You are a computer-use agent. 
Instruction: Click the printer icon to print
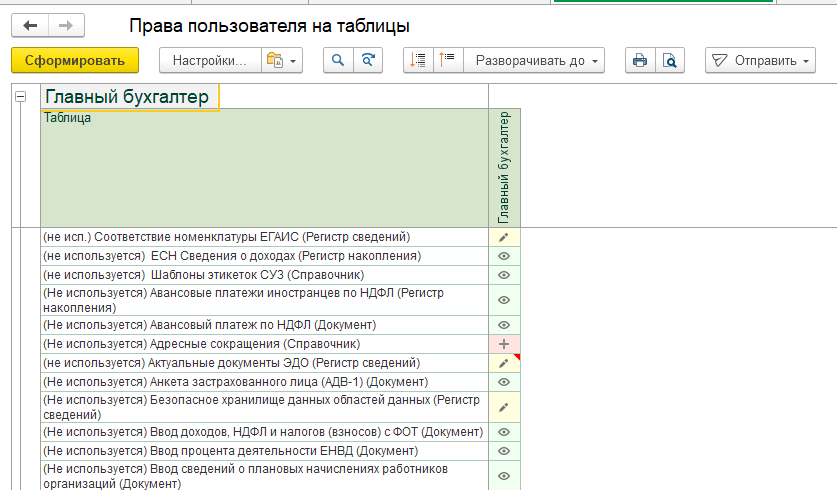tap(639, 61)
